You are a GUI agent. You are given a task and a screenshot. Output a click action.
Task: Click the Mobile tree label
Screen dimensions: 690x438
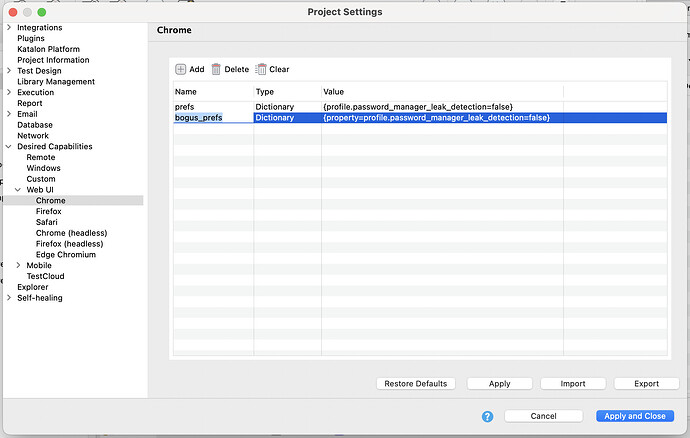point(39,265)
